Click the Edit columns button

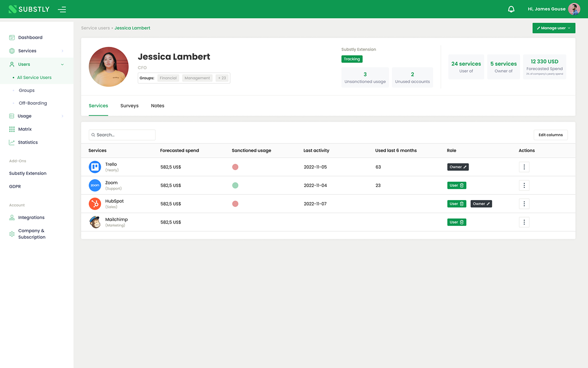click(551, 135)
